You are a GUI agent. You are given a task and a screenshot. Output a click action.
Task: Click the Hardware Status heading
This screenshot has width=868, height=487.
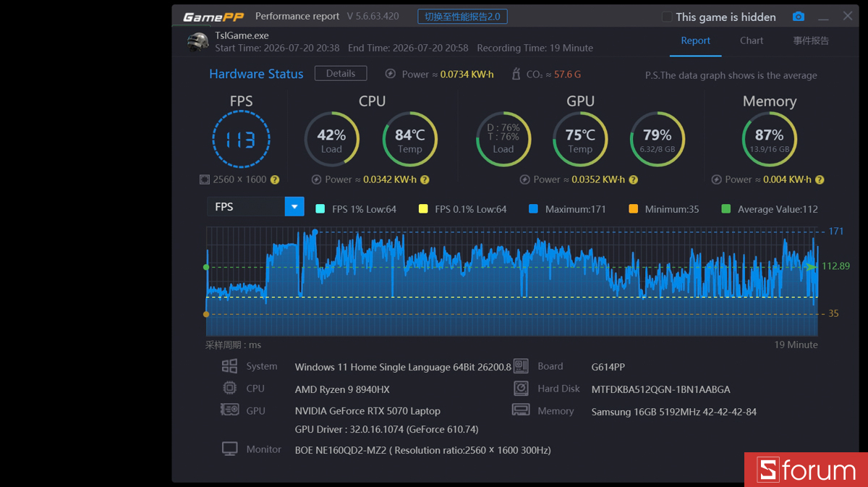coord(256,74)
